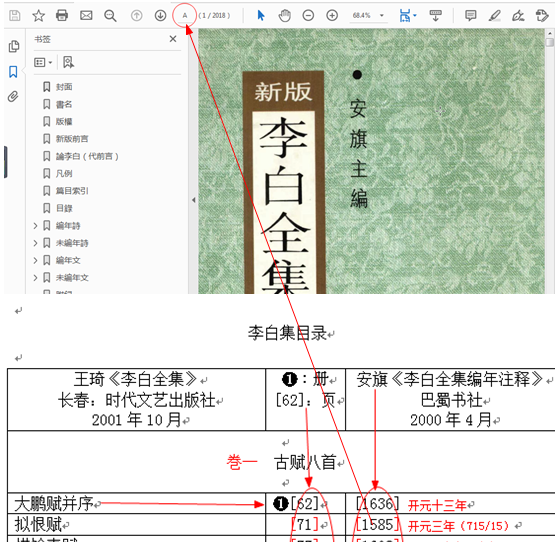Expand the 未編年詩 bookmark

(35, 243)
